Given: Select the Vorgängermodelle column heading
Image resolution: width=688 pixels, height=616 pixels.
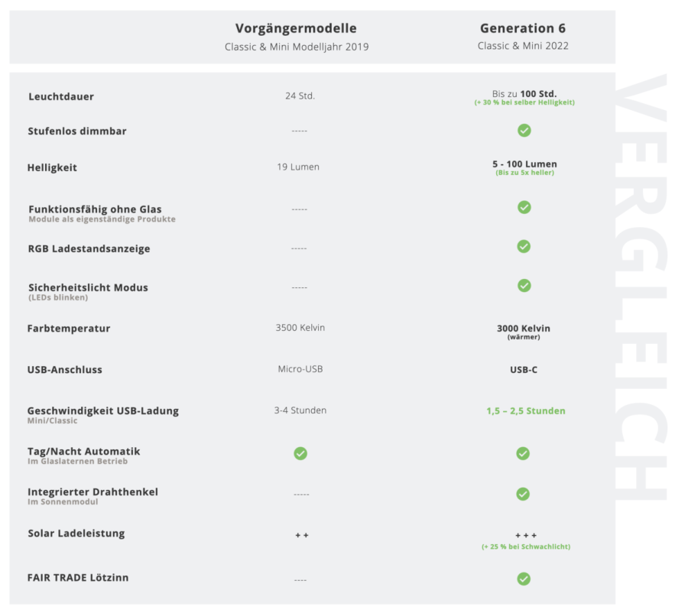Looking at the screenshot, I should click(296, 28).
